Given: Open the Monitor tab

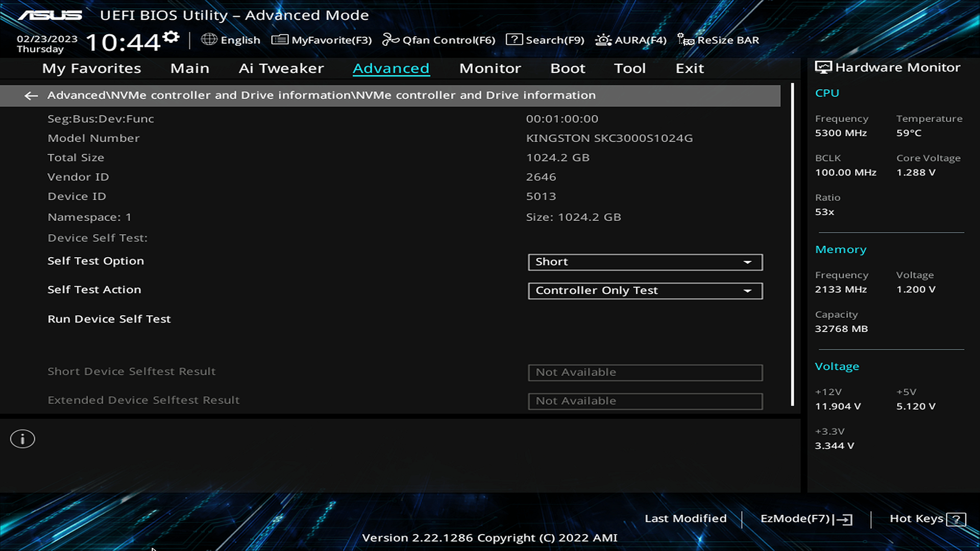Looking at the screenshot, I should point(490,68).
